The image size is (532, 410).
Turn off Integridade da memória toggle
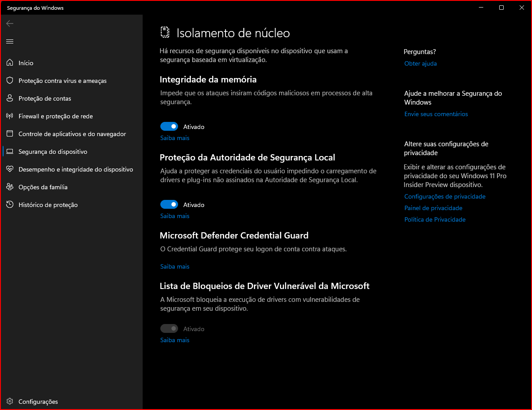(x=169, y=127)
